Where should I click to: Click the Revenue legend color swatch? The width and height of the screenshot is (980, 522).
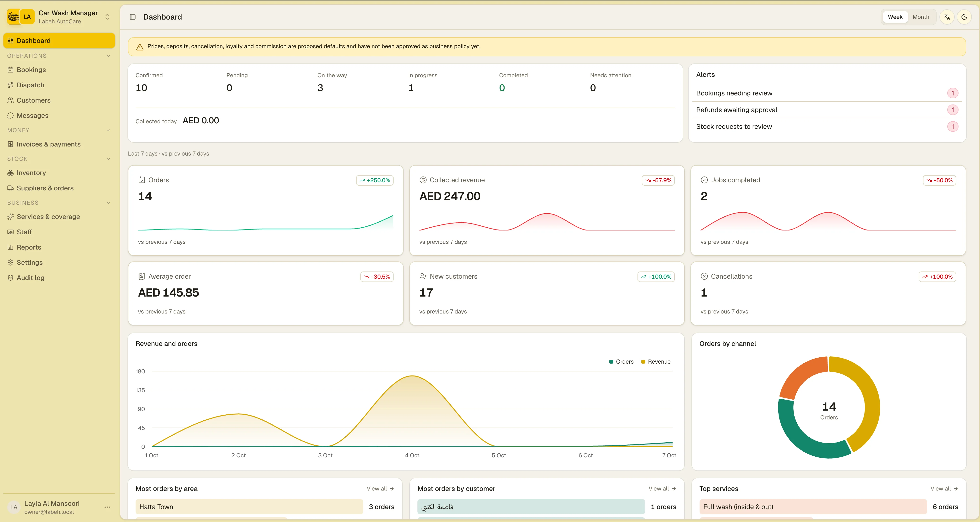coord(643,362)
